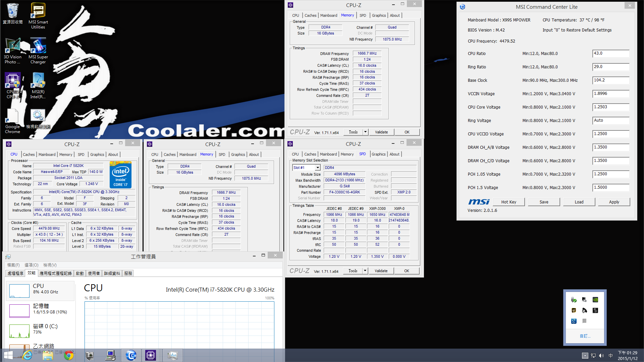Open the Slot #1 memory slot combo box
The image size is (644, 362).
pyautogui.click(x=306, y=168)
